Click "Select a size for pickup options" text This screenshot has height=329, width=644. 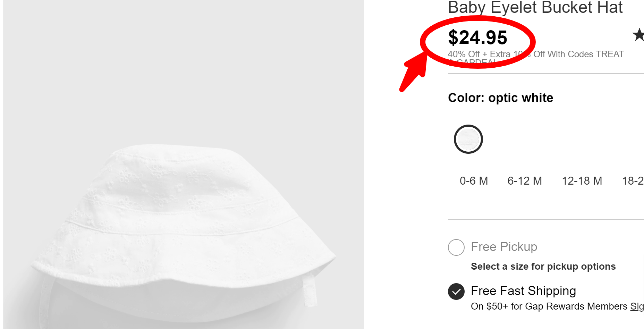[x=543, y=266]
